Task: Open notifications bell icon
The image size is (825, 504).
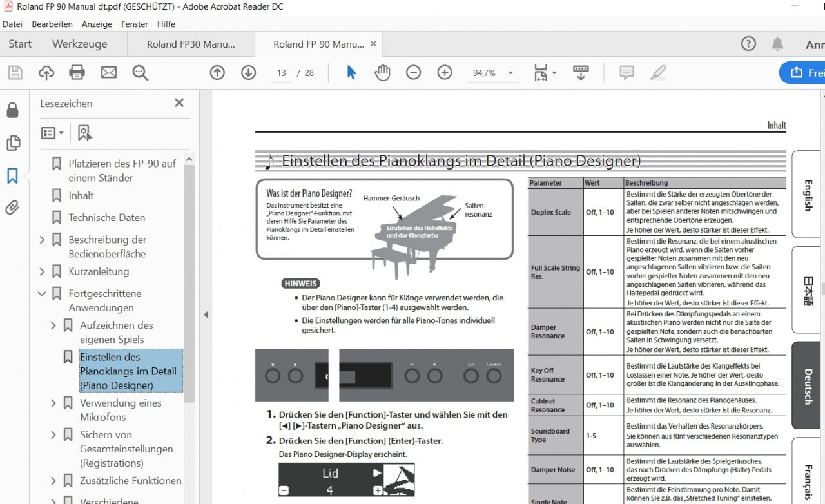Action: (778, 44)
